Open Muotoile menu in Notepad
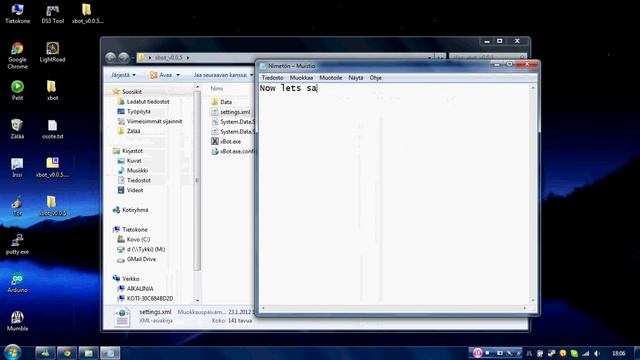Image resolution: width=640 pixels, height=360 pixels. click(331, 78)
